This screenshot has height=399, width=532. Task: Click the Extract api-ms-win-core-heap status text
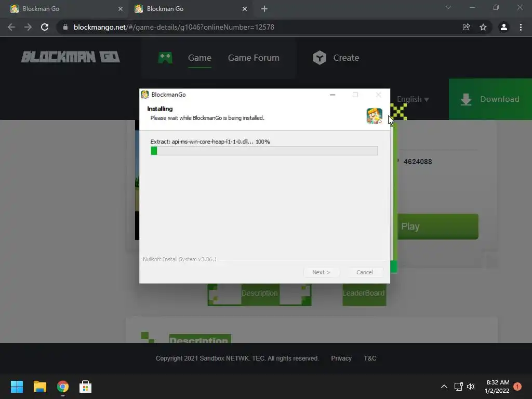[x=210, y=142]
